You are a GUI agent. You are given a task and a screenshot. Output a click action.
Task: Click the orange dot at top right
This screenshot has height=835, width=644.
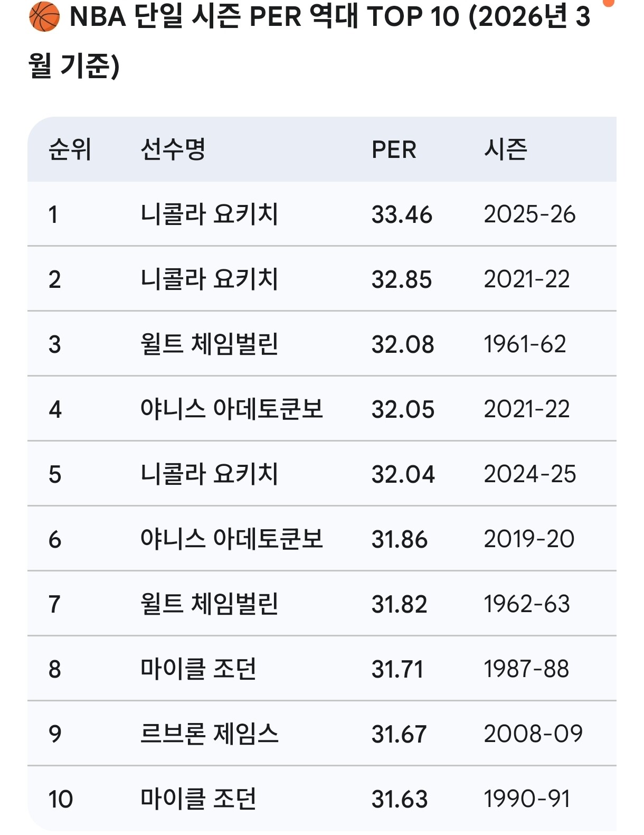[x=609, y=3]
